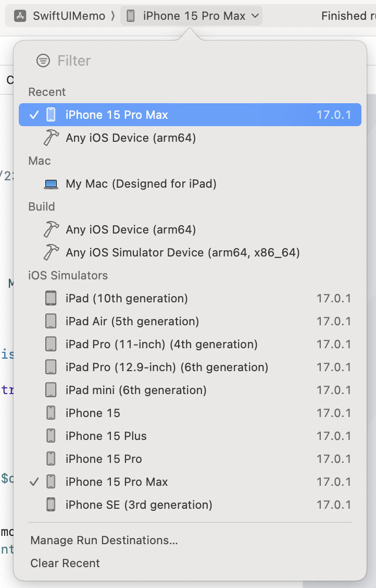Click version 17.0.1 on the iPhone SE row
The width and height of the screenshot is (376, 588).
[x=334, y=505]
